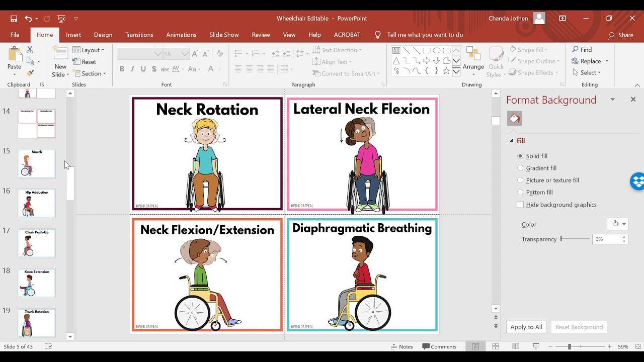Switch to the Design tab

coord(103,35)
